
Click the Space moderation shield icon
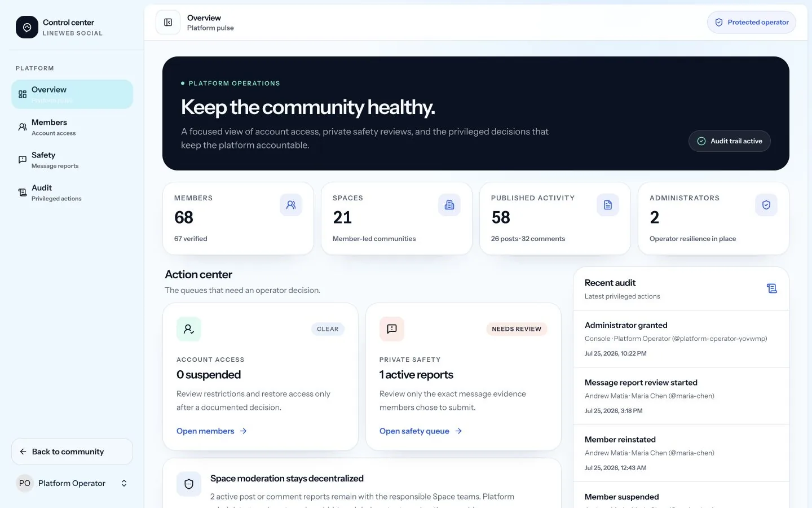pos(189,484)
